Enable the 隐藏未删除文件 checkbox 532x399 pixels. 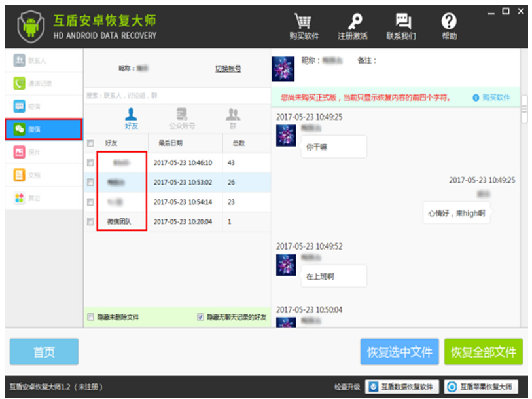pyautogui.click(x=90, y=317)
